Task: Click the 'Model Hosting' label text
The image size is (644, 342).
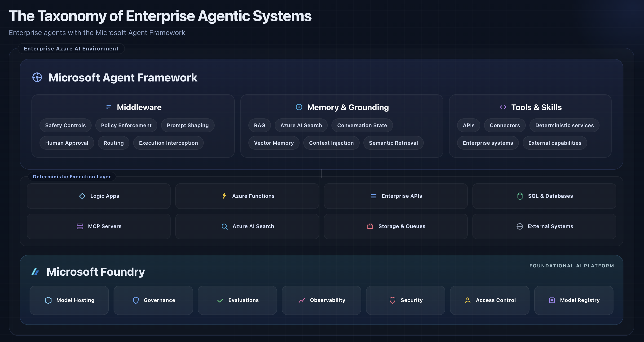Action: tap(75, 300)
